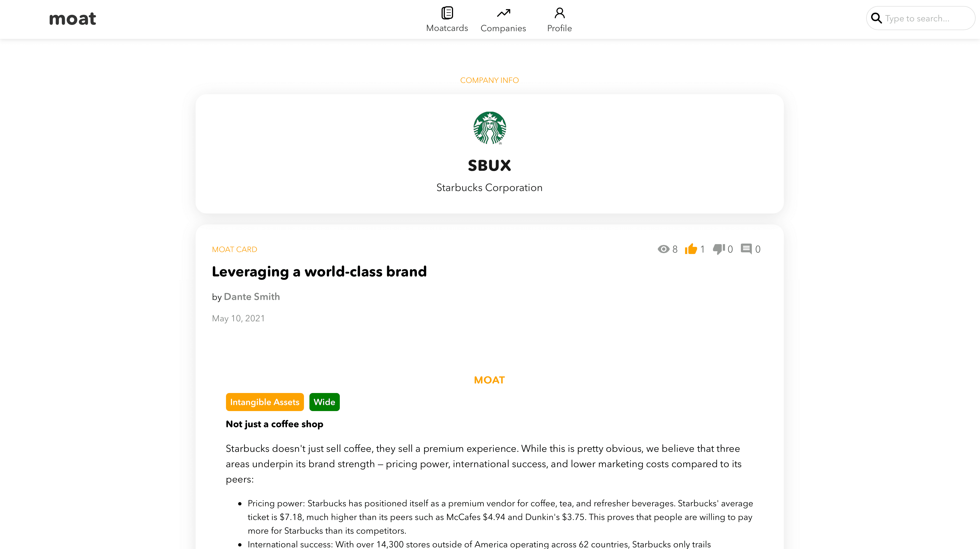Click the Companies trending arrow icon
This screenshot has height=549, width=980.
(503, 13)
